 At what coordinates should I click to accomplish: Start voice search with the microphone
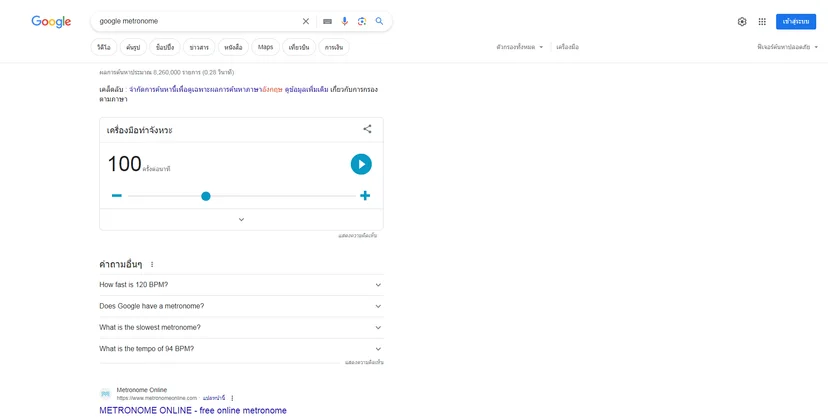coord(344,21)
